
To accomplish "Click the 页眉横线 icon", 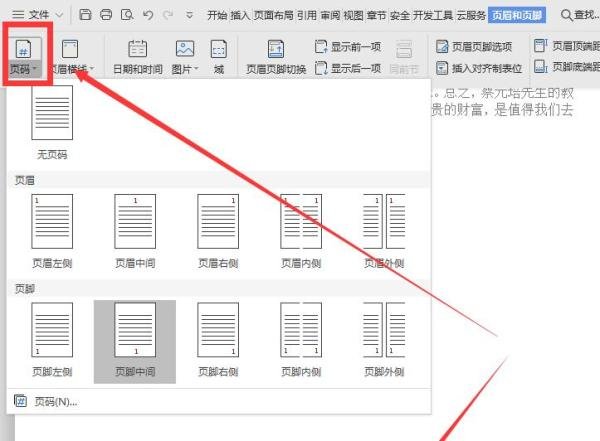I will pyautogui.click(x=70, y=49).
